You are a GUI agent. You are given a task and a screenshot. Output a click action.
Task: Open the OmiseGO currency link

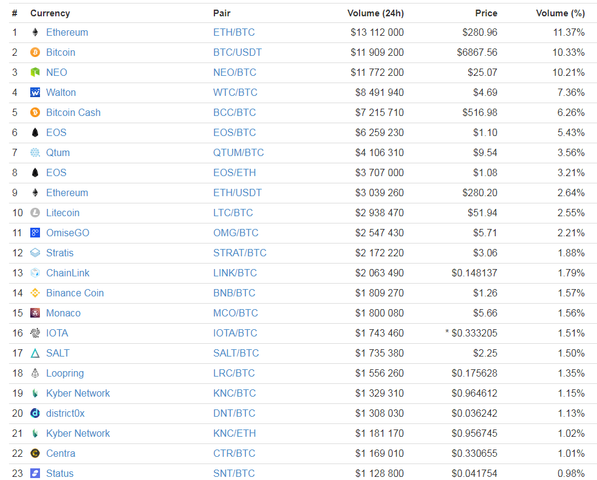[68, 233]
